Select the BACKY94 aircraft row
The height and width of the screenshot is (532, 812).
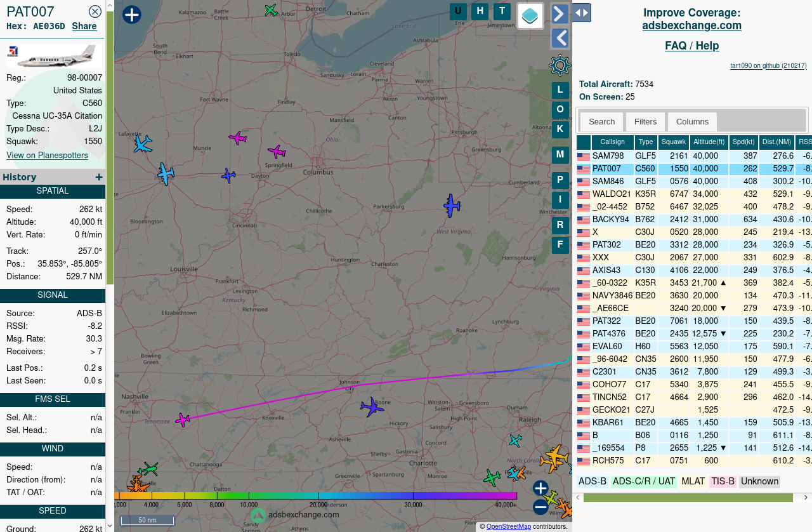coord(694,220)
